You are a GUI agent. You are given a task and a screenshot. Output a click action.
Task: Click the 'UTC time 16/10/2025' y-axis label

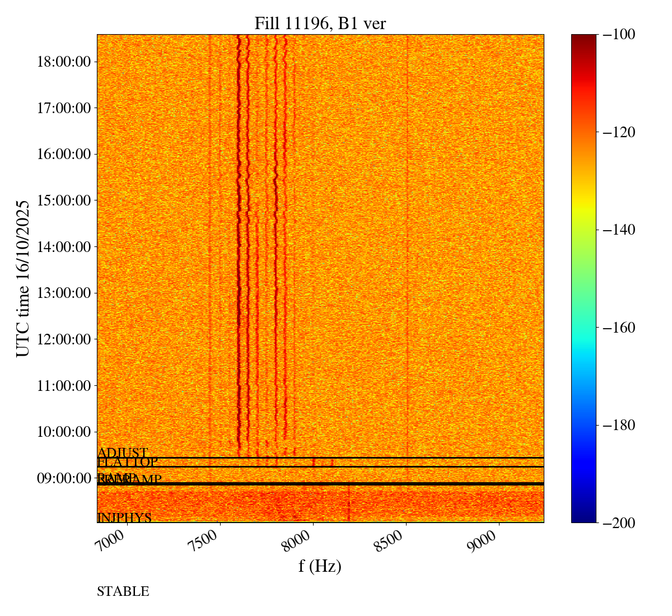[23, 278]
